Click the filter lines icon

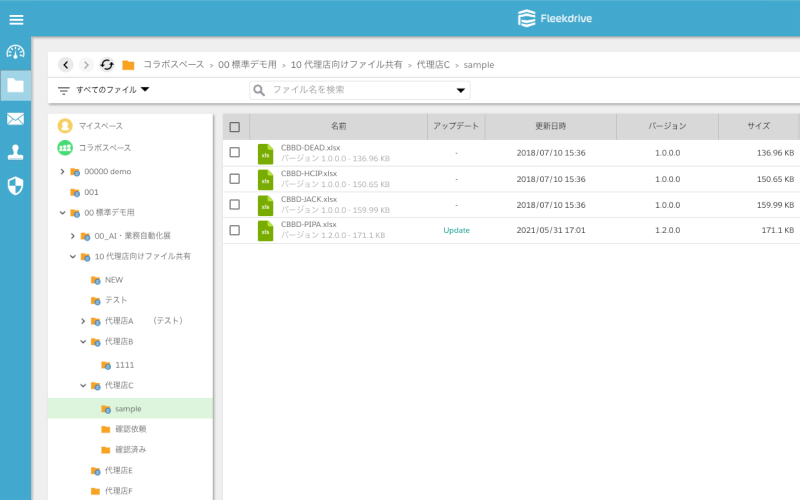coord(63,90)
